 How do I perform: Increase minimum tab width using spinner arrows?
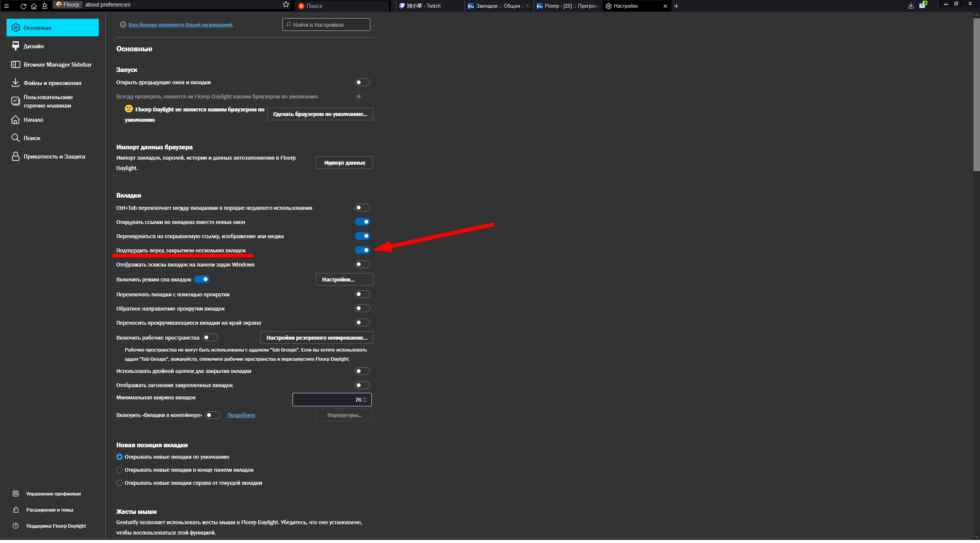coord(365,398)
